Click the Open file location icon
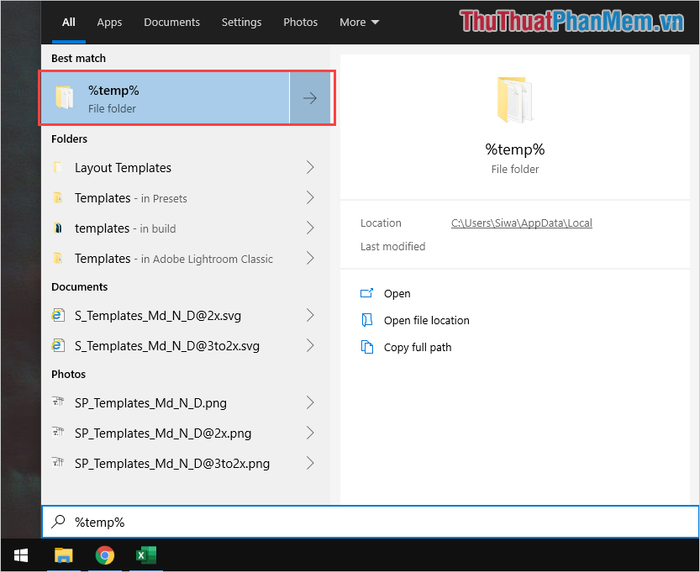Viewport: 700px width, 572px height. click(367, 320)
